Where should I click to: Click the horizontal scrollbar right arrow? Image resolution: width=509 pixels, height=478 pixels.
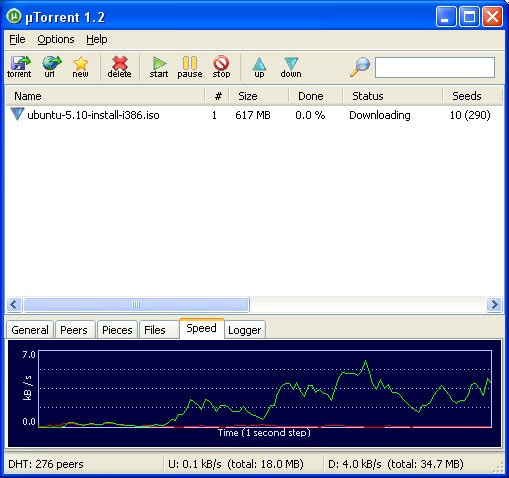494,304
